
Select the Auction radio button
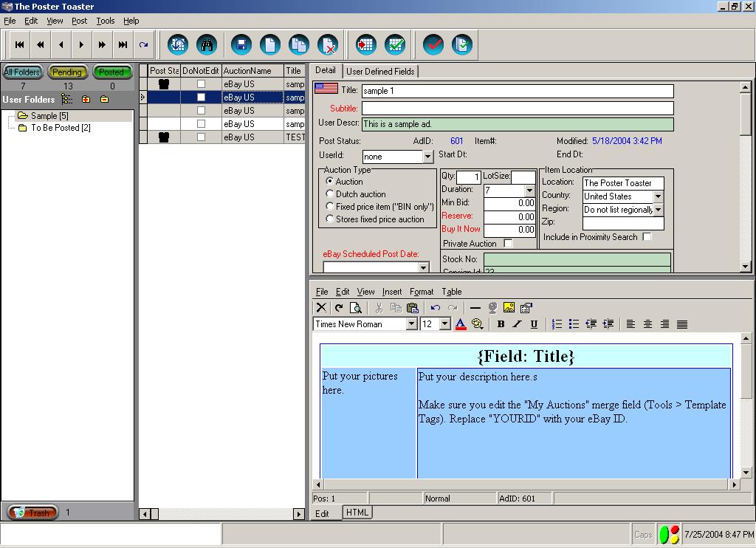[330, 182]
